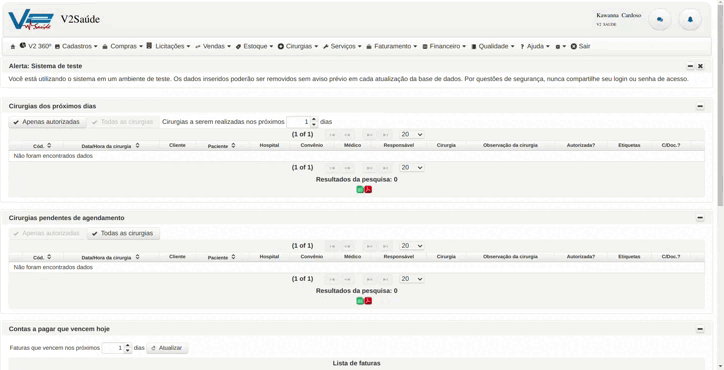Go to next page above pendentes table

point(369,246)
